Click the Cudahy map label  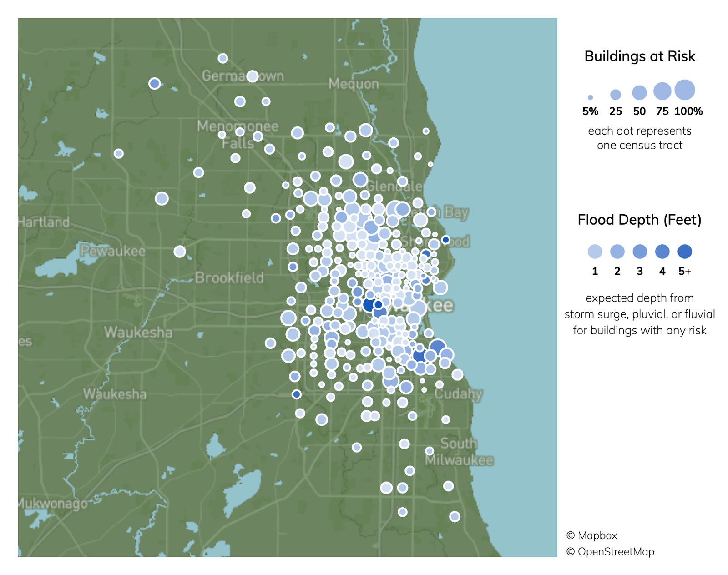[458, 394]
